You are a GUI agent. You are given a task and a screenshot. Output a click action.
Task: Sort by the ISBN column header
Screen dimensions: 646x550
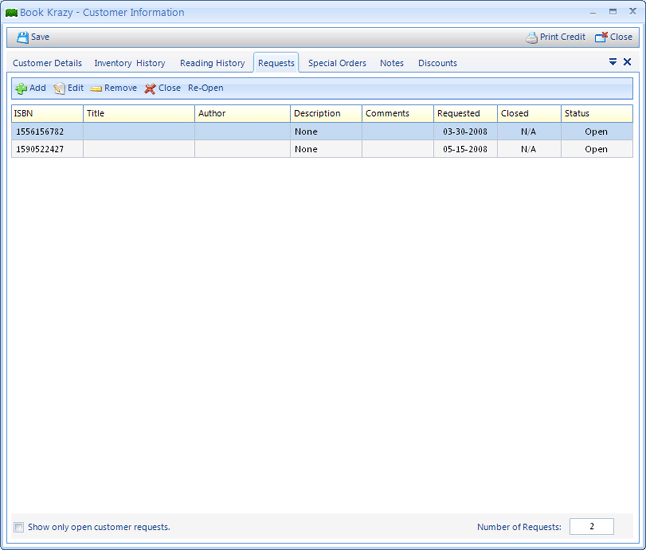47,113
